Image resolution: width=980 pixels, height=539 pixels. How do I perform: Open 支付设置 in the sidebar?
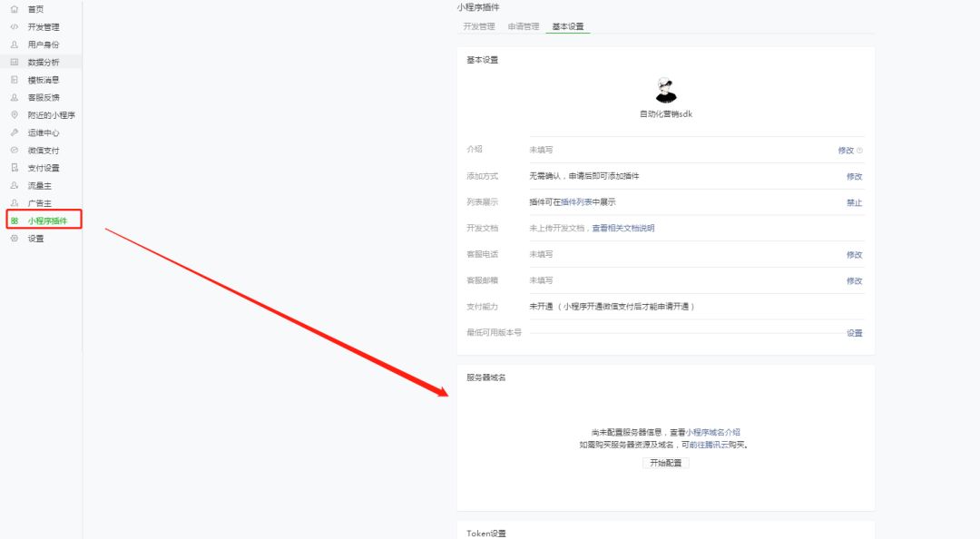44,168
